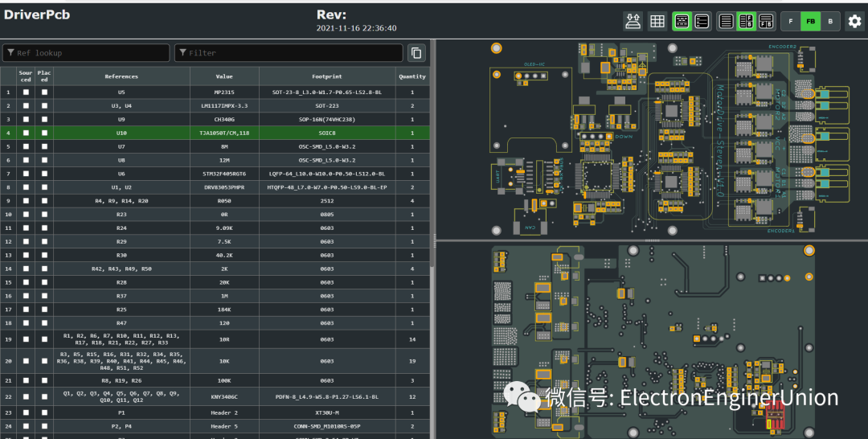868x439 pixels.
Task: Select BOM top, boards bottom layout icon
Action: tap(766, 22)
